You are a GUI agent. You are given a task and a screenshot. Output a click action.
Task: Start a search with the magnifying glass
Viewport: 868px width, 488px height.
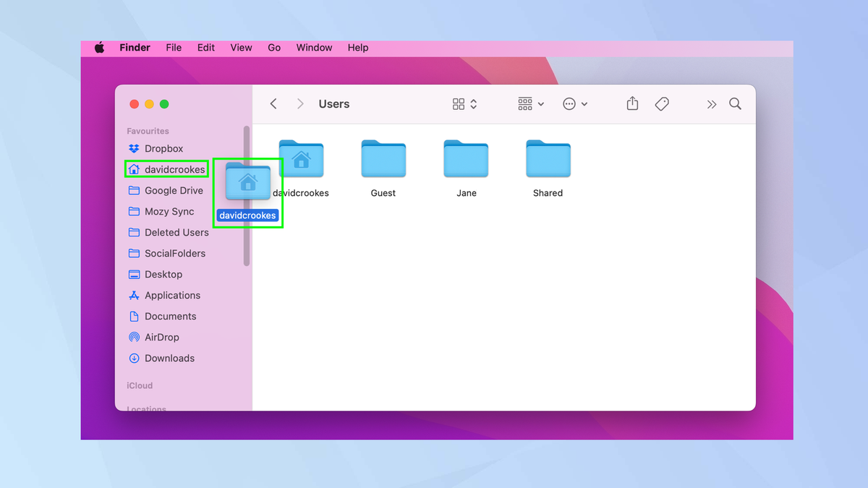(735, 104)
